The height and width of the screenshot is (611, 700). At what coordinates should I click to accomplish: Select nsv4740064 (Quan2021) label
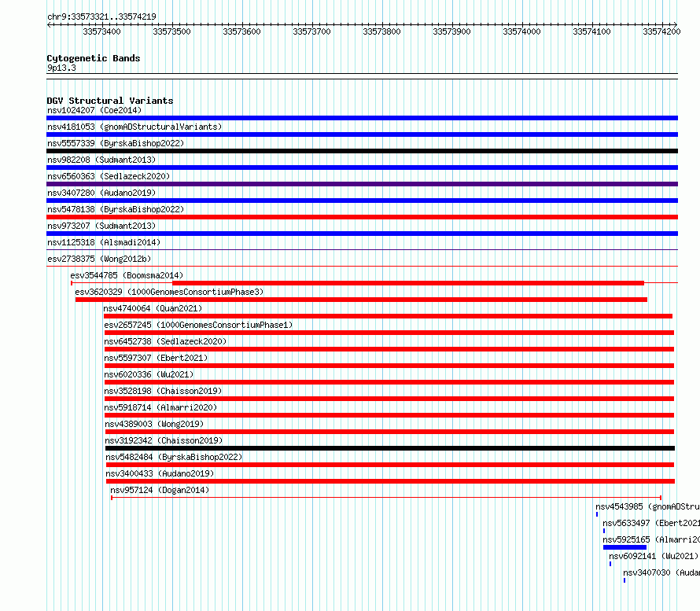[x=153, y=308]
